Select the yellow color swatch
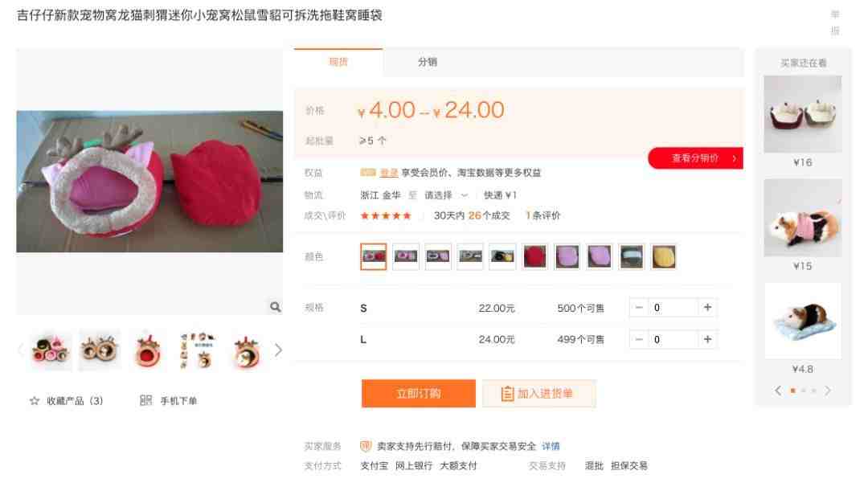Screen dimensions: 868x491 point(664,257)
